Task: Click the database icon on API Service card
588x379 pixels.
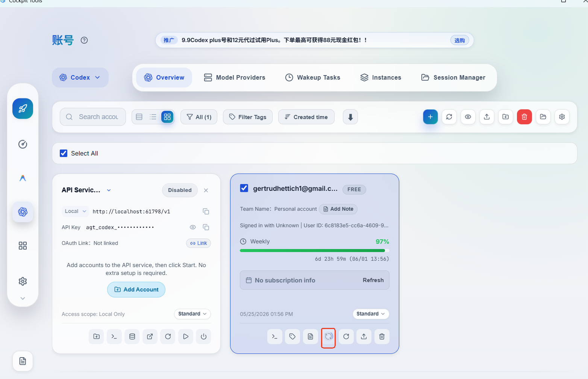Action: click(132, 337)
